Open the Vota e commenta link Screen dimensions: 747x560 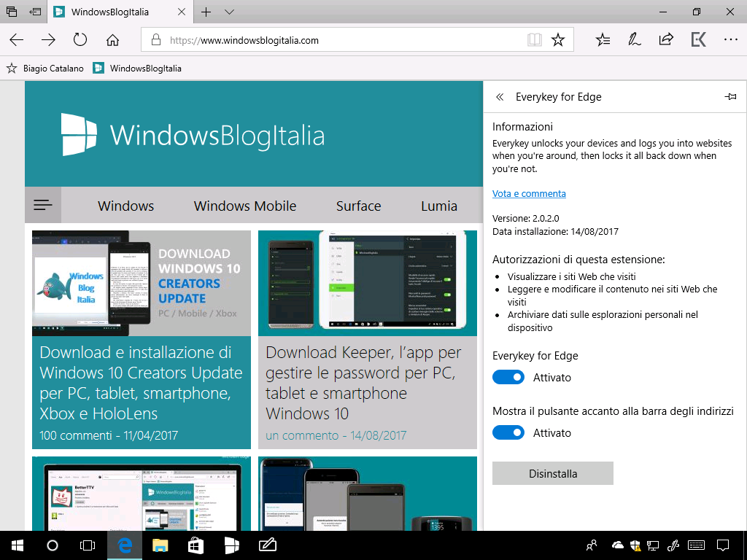529,193
